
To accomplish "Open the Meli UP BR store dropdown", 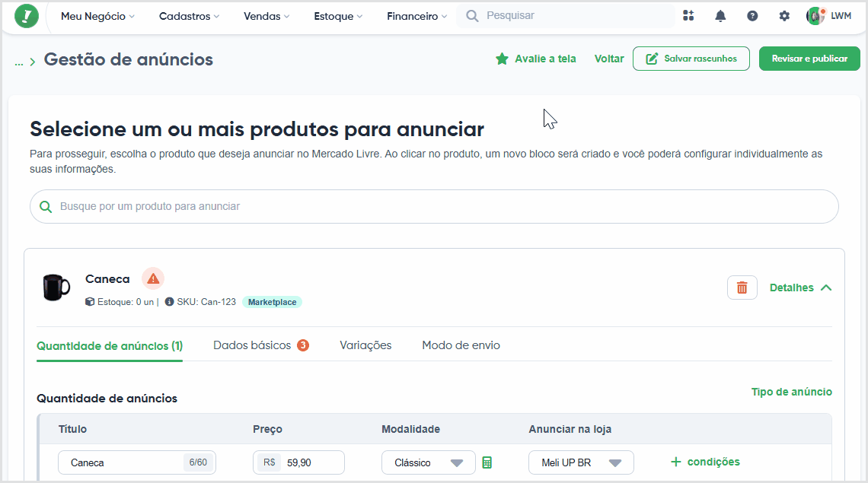I will [581, 462].
